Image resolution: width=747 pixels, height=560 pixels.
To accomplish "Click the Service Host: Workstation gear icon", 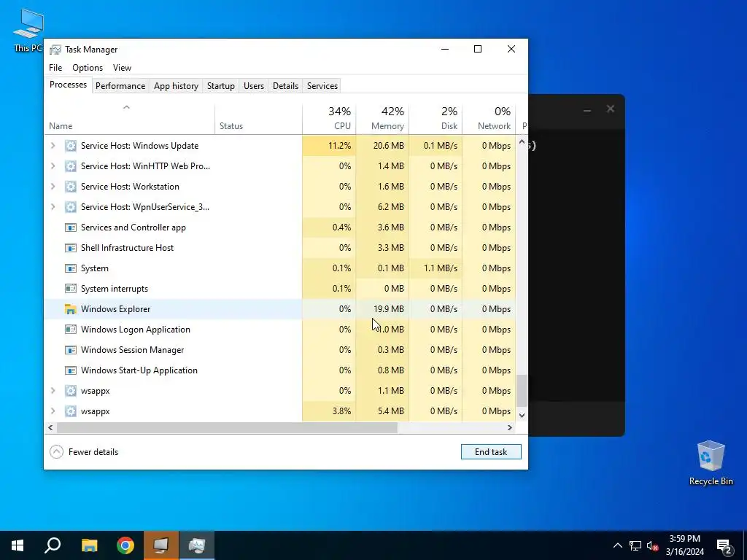I will (x=71, y=187).
